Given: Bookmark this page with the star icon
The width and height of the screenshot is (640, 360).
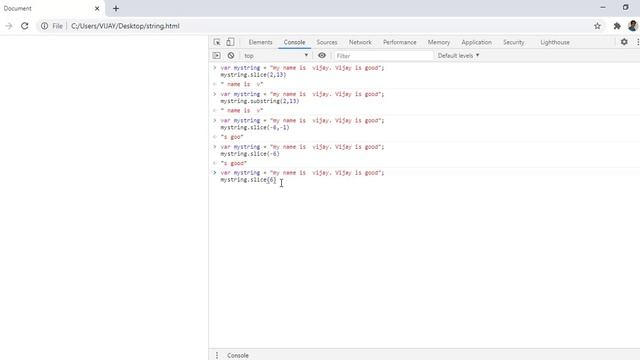Looking at the screenshot, I should point(597,26).
